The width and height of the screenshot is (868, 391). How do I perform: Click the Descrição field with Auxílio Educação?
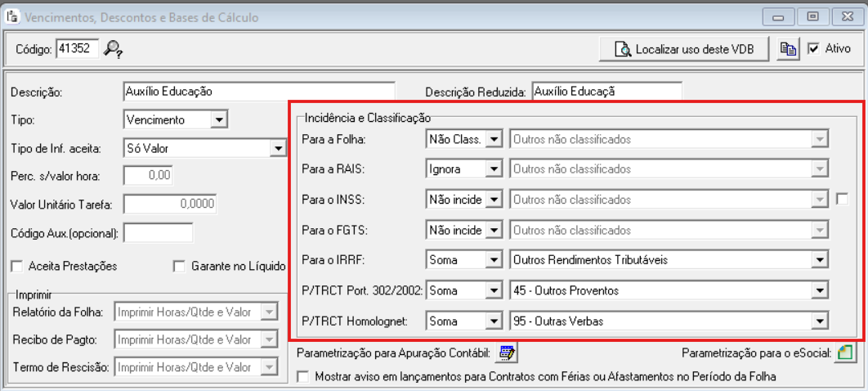pyautogui.click(x=258, y=91)
